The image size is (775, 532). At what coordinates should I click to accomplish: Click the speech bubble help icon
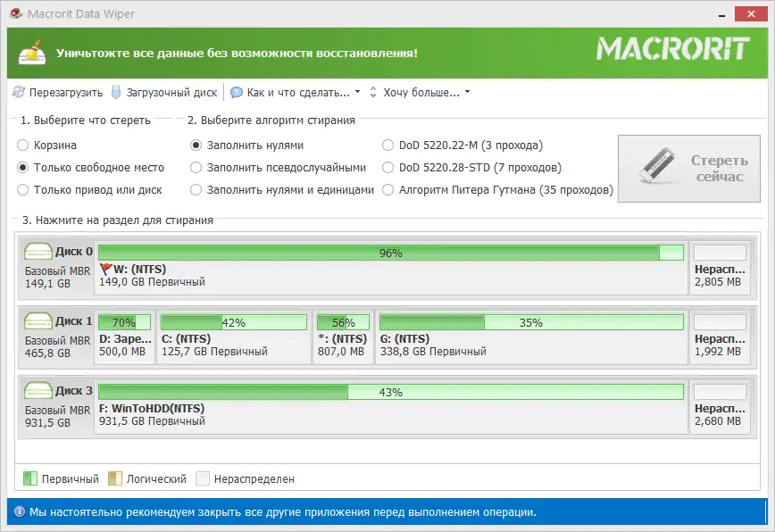237,92
